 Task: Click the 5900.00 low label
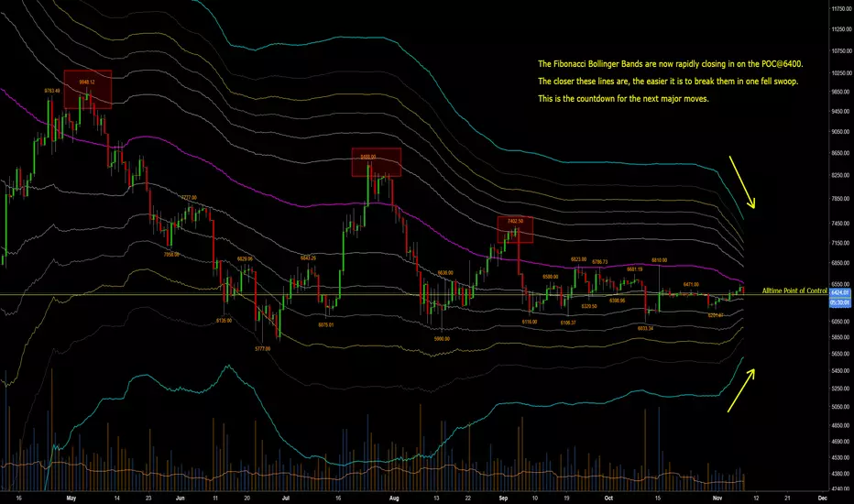coord(442,339)
